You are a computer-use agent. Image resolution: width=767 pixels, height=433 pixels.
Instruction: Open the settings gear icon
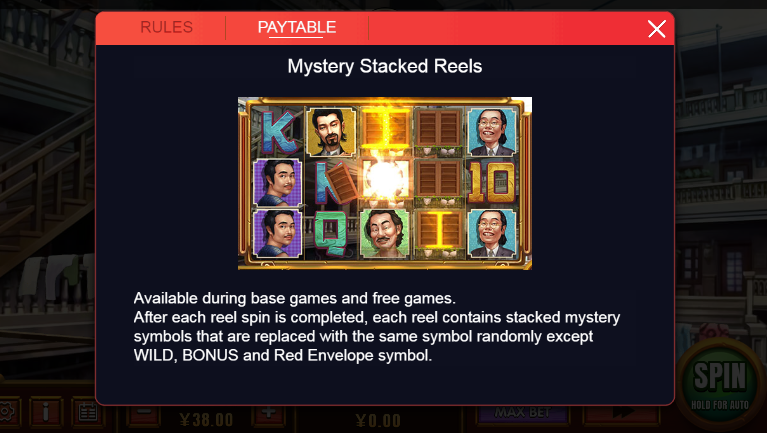7,412
